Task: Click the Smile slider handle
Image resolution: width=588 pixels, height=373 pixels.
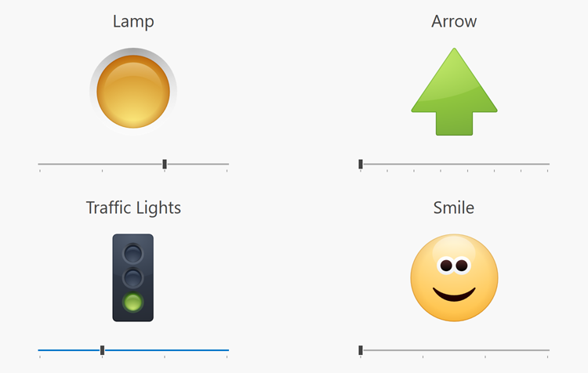Action: [361, 349]
